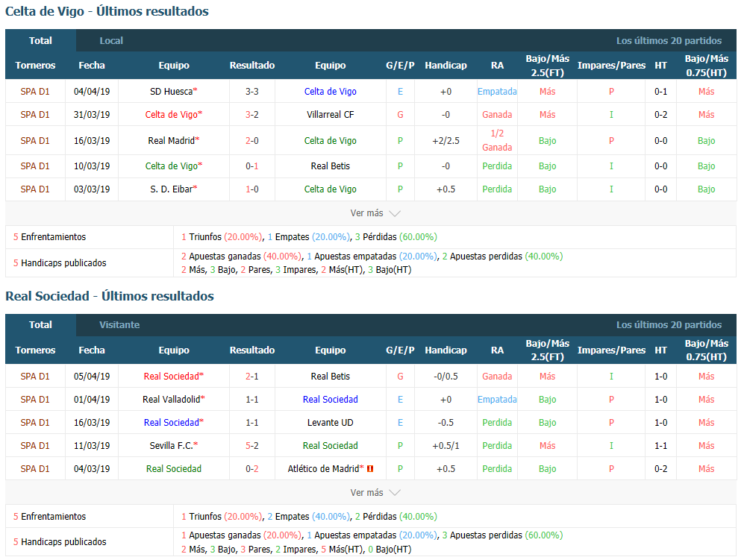Image resolution: width=744 pixels, height=560 pixels.
Task: Click the 2-0 result in the Real Madrid row
Action: click(252, 141)
